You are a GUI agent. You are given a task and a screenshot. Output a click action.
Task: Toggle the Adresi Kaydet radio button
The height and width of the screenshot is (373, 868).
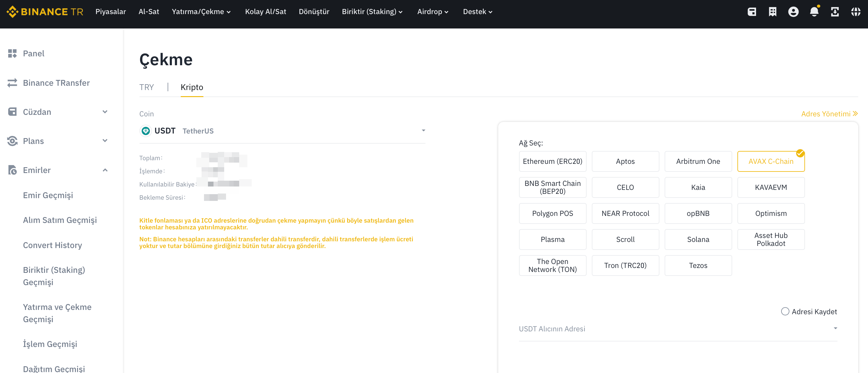(x=785, y=311)
